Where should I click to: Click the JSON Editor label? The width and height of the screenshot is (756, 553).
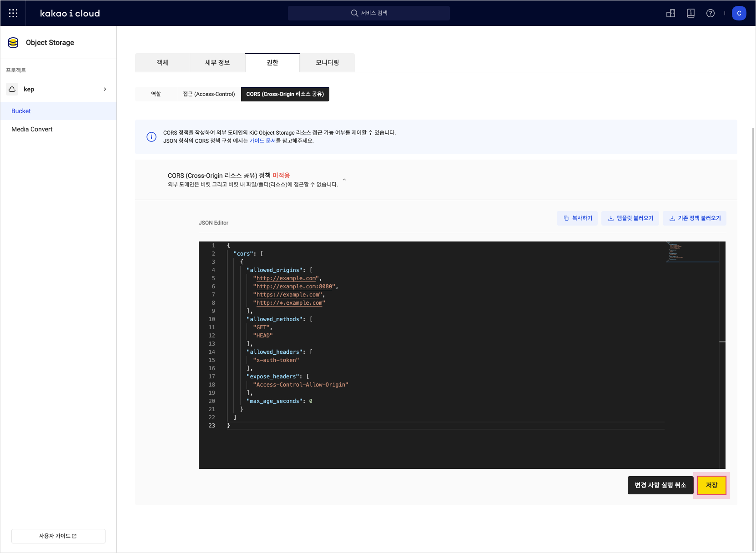coord(213,223)
